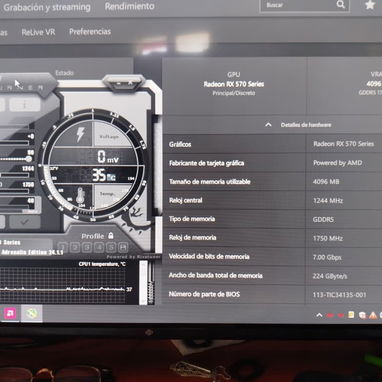Click the yellow note tray icon

coord(351,315)
